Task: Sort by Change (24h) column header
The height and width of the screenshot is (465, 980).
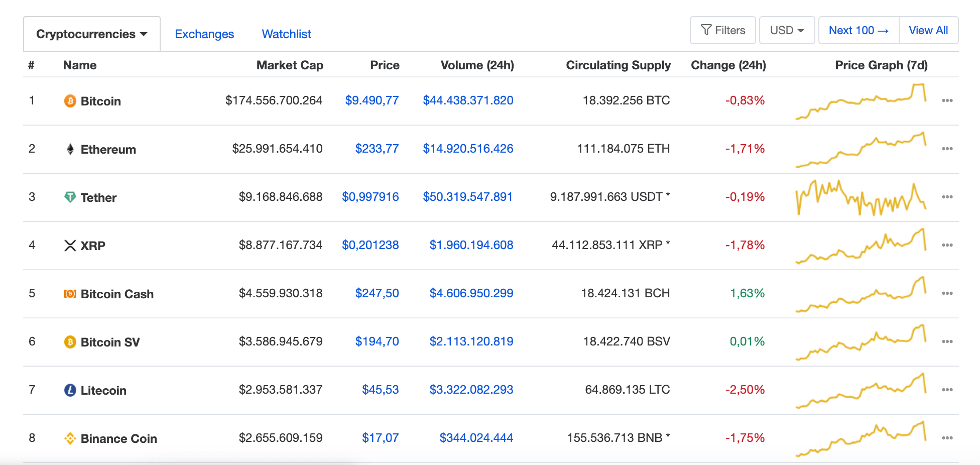Action: (728, 65)
